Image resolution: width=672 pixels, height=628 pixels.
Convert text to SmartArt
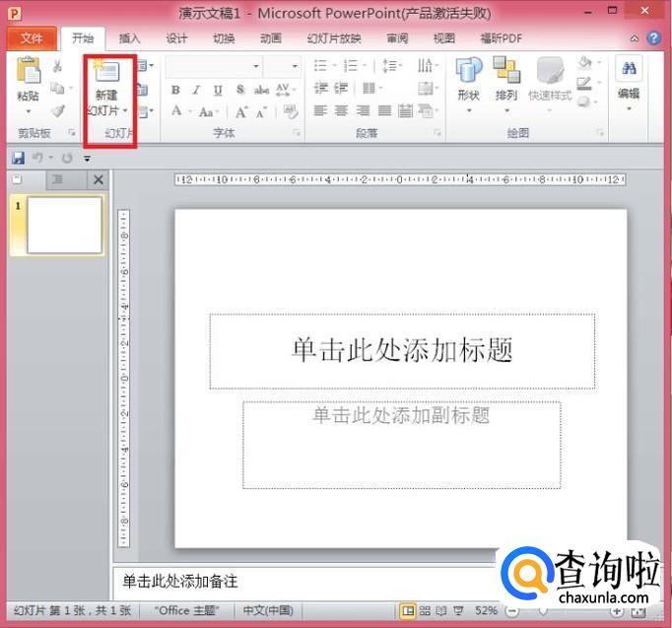[426, 111]
